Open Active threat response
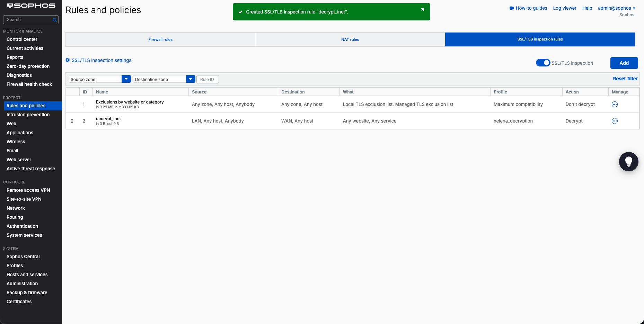The height and width of the screenshot is (324, 644). (x=31, y=169)
